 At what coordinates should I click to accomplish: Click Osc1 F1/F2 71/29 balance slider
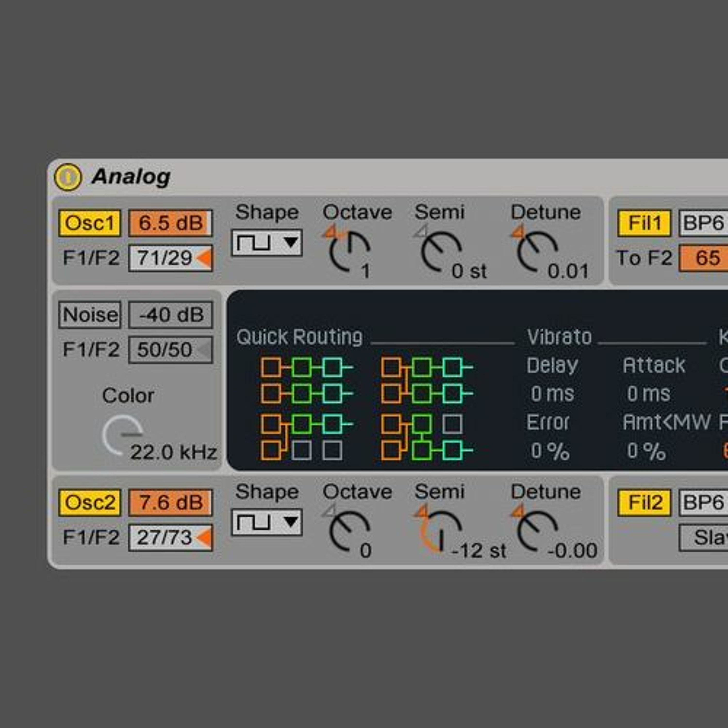tap(170, 258)
